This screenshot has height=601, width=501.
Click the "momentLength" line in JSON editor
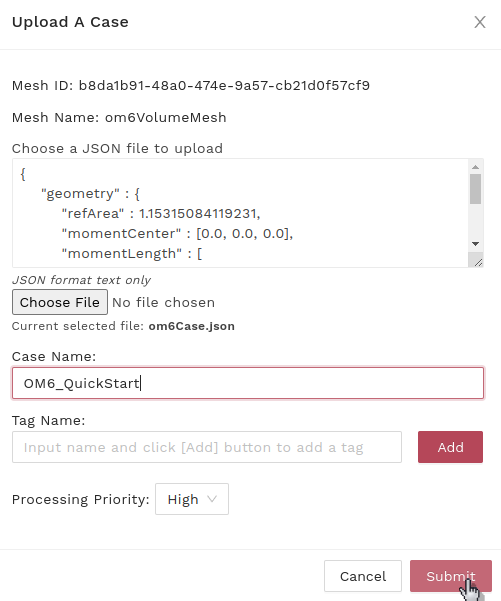pos(132,253)
